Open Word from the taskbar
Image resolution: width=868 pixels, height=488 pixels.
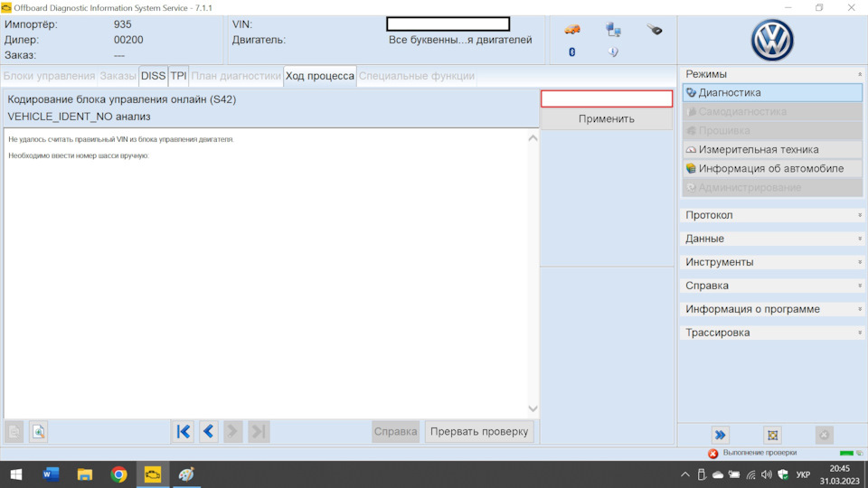(x=51, y=474)
